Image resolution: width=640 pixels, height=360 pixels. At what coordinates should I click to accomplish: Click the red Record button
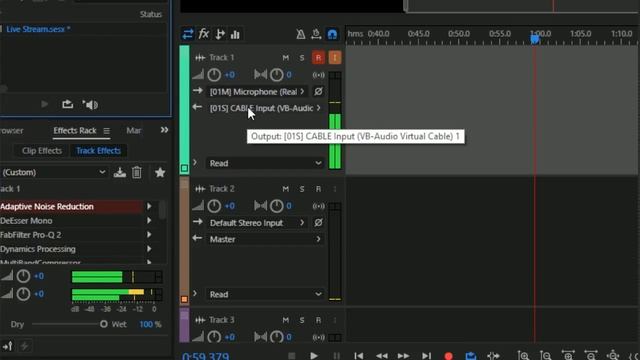pyautogui.click(x=448, y=356)
